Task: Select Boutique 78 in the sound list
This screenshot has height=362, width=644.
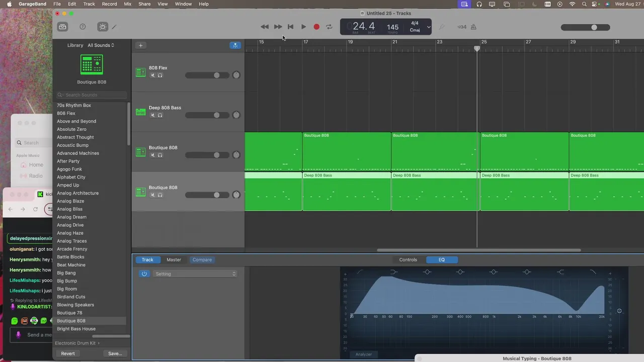Action: [x=69, y=313]
